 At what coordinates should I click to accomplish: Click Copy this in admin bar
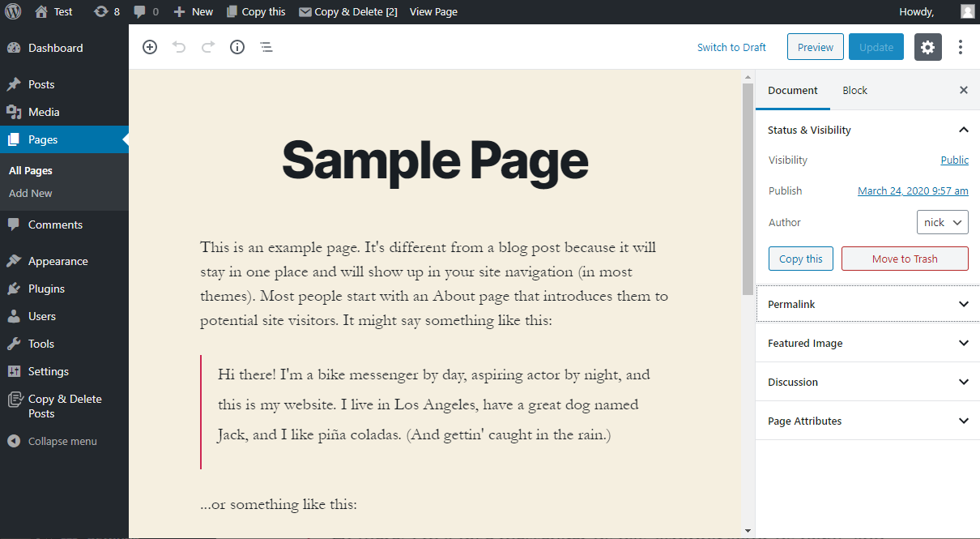point(256,11)
